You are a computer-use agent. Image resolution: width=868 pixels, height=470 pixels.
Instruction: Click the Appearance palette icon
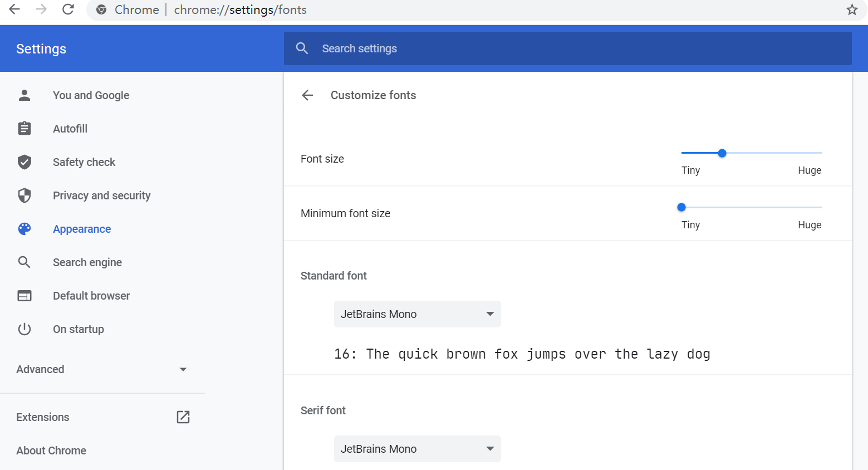click(x=24, y=229)
